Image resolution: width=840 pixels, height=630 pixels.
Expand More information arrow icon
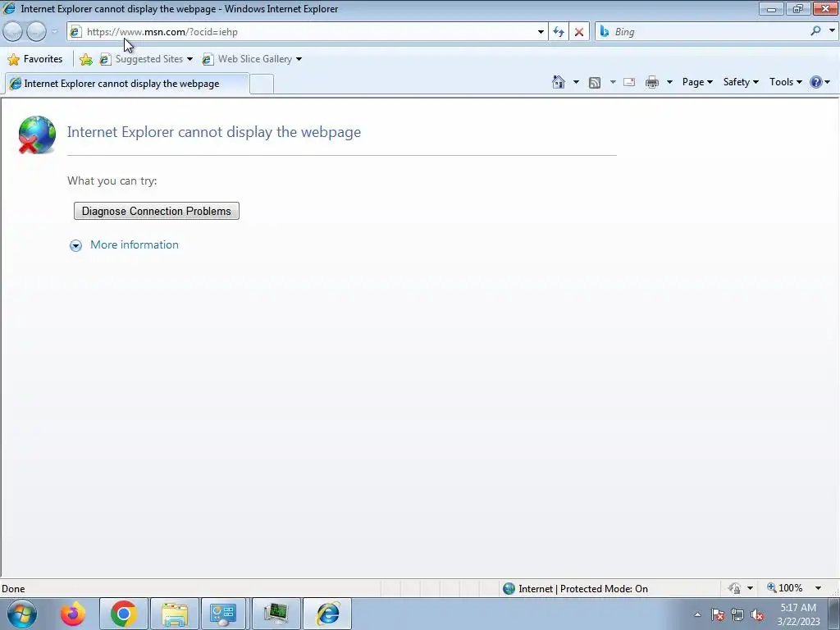click(x=75, y=245)
